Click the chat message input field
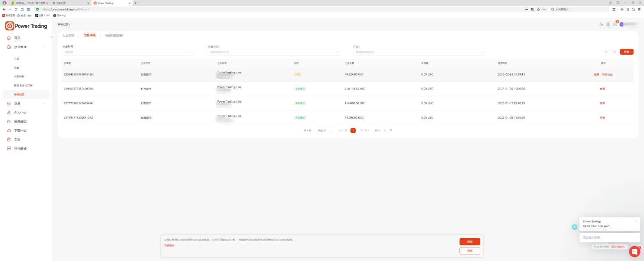644x261 pixels. click(x=609, y=238)
